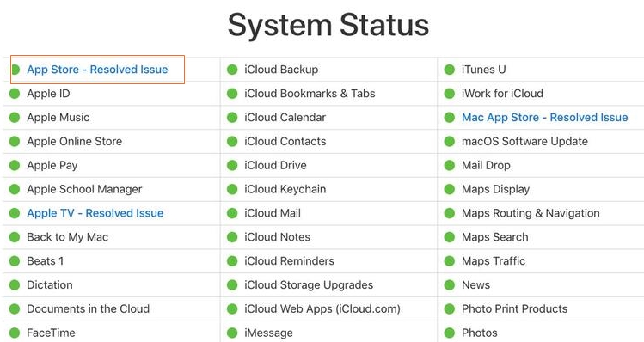Select the iCloud Bookmarks & Tabs entry
644x342 pixels.
[x=310, y=94]
